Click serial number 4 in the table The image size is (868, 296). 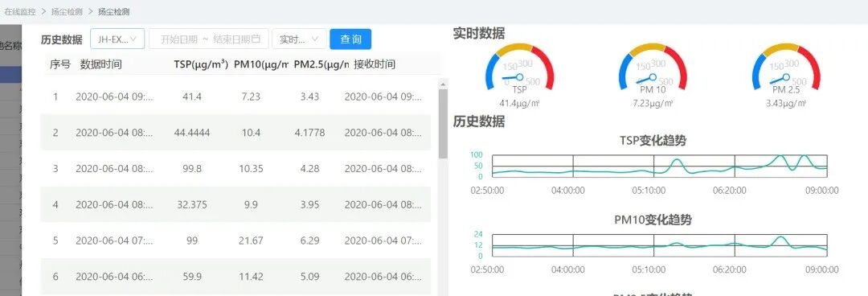pos(55,204)
